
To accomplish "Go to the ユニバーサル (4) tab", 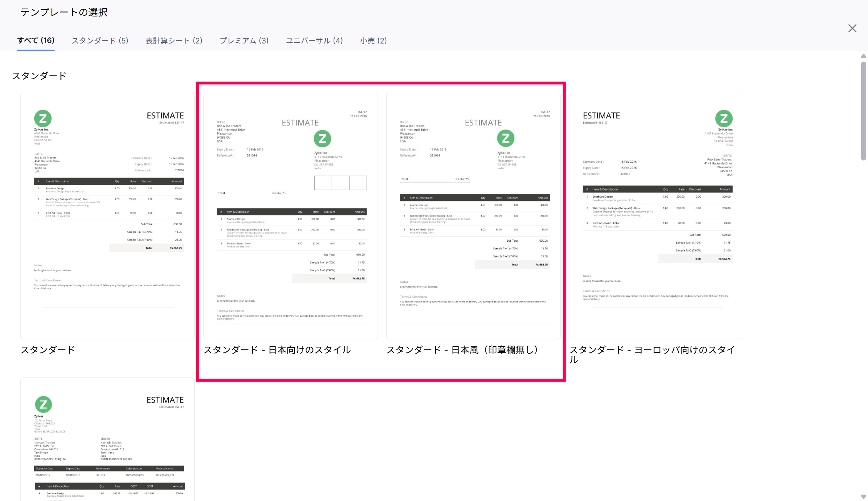I will pyautogui.click(x=314, y=41).
